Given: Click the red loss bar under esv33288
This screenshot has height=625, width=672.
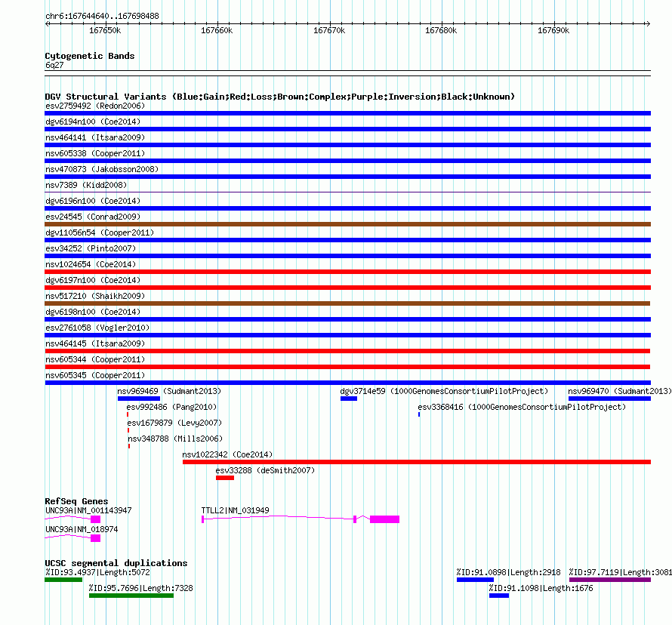Looking at the screenshot, I should [x=225, y=478].
